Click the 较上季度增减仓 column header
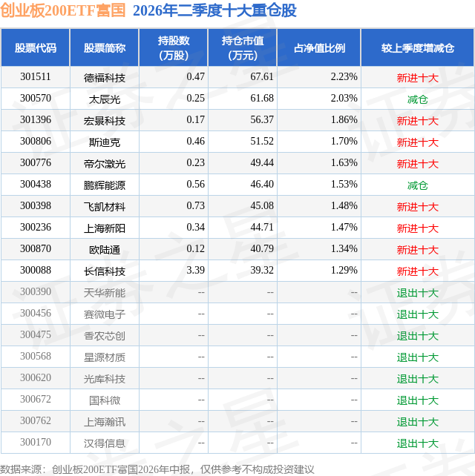Screen dimensions: 475x476 tap(418, 47)
